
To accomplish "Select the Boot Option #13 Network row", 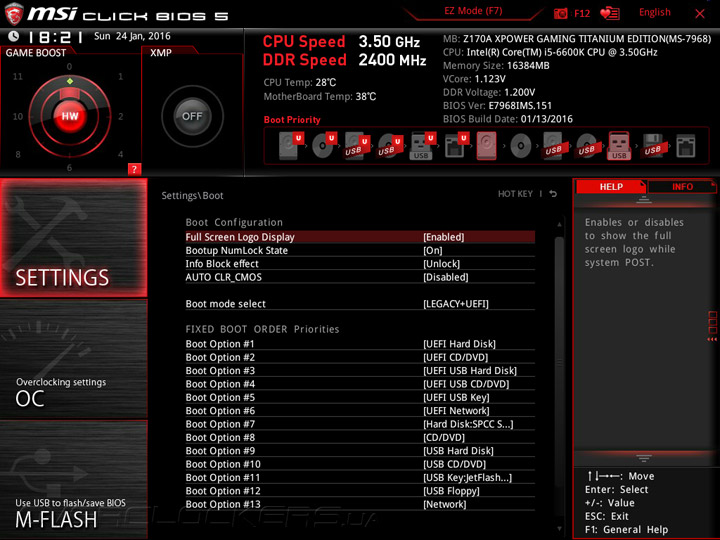I will (x=360, y=504).
